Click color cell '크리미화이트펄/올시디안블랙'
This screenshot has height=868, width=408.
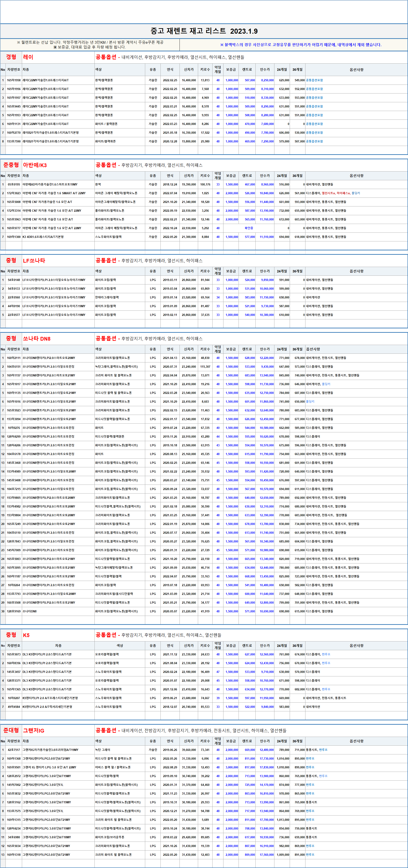click(114, 594)
